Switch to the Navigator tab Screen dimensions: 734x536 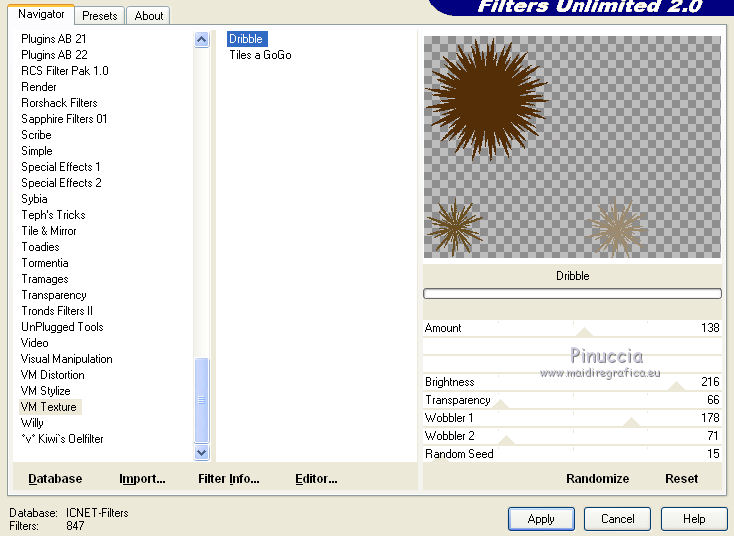[x=41, y=14]
